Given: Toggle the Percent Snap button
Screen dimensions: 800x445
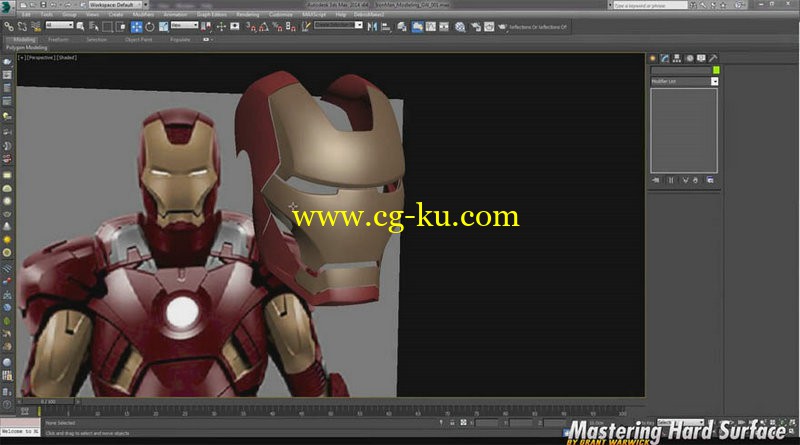Looking at the screenshot, I should coord(277,27).
